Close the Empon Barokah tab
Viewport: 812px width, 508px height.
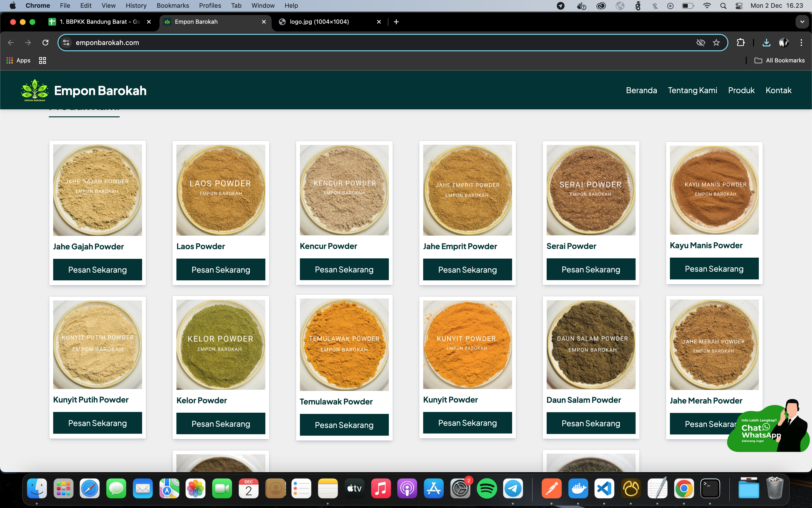click(x=264, y=22)
